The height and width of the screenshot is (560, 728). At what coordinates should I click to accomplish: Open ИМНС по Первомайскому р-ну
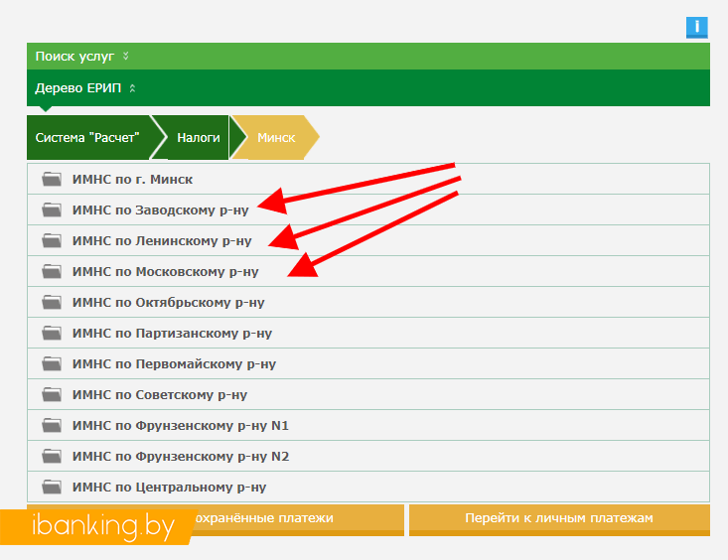[x=174, y=364]
